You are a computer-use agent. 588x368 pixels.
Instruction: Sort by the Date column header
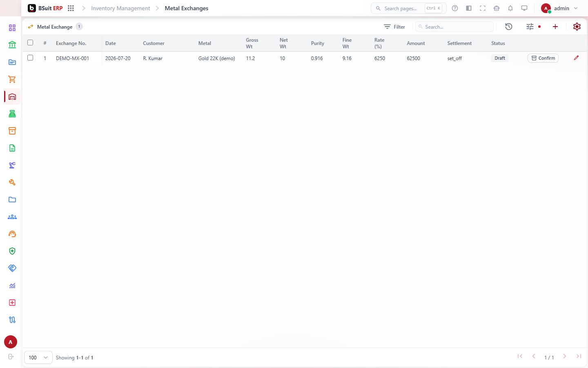(111, 43)
